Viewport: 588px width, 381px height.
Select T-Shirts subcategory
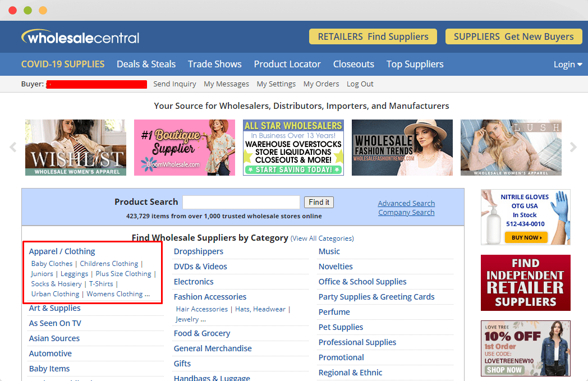point(101,284)
